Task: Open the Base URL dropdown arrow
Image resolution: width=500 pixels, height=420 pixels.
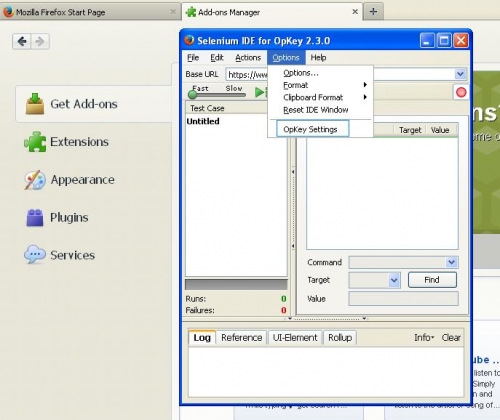Action: (460, 74)
